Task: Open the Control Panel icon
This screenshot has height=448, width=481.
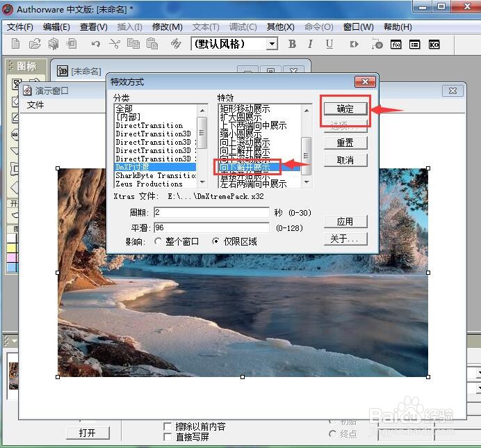Action: tap(377, 45)
